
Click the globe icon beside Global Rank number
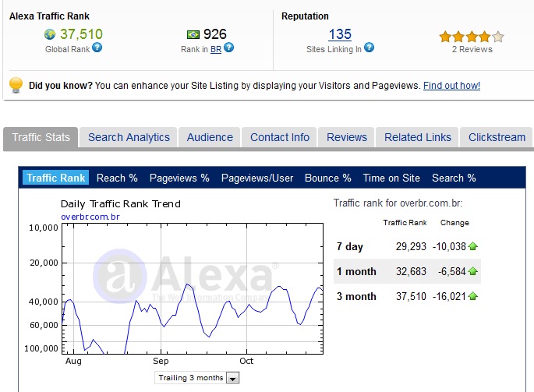click(x=51, y=34)
